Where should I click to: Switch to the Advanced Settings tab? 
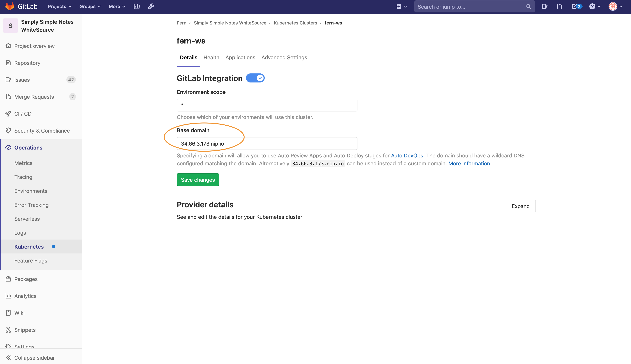284,57
